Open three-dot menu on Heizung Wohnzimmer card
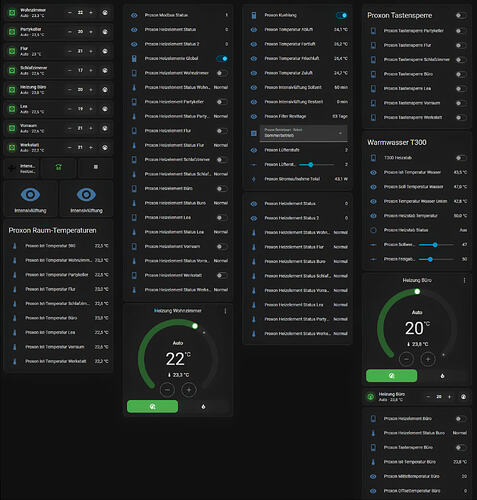Image resolution: width=477 pixels, height=500 pixels. coord(225,311)
